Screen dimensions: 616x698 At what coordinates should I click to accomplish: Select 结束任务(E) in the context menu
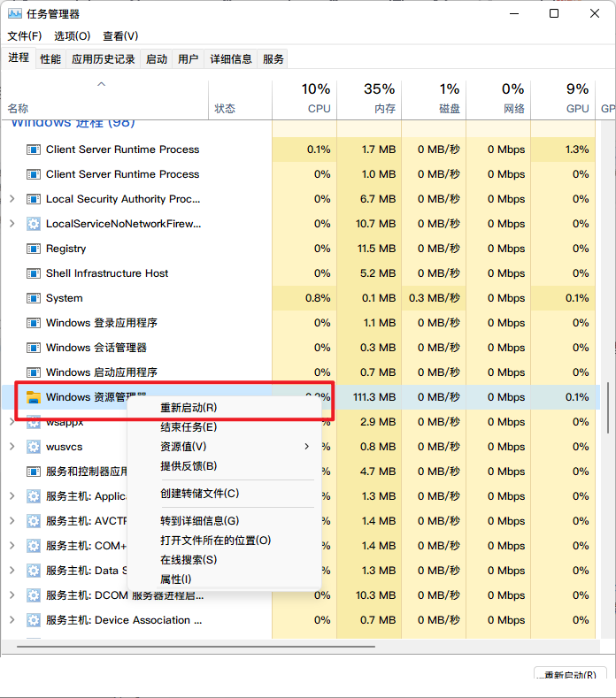pos(189,427)
